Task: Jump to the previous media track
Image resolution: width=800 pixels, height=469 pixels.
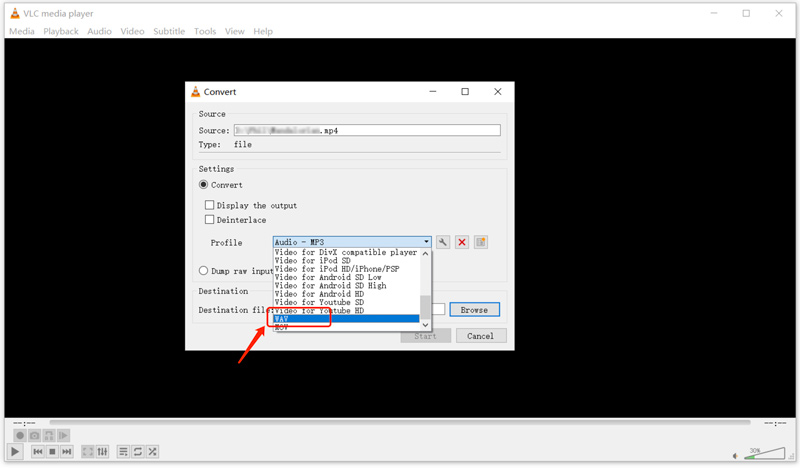Action: 38,452
